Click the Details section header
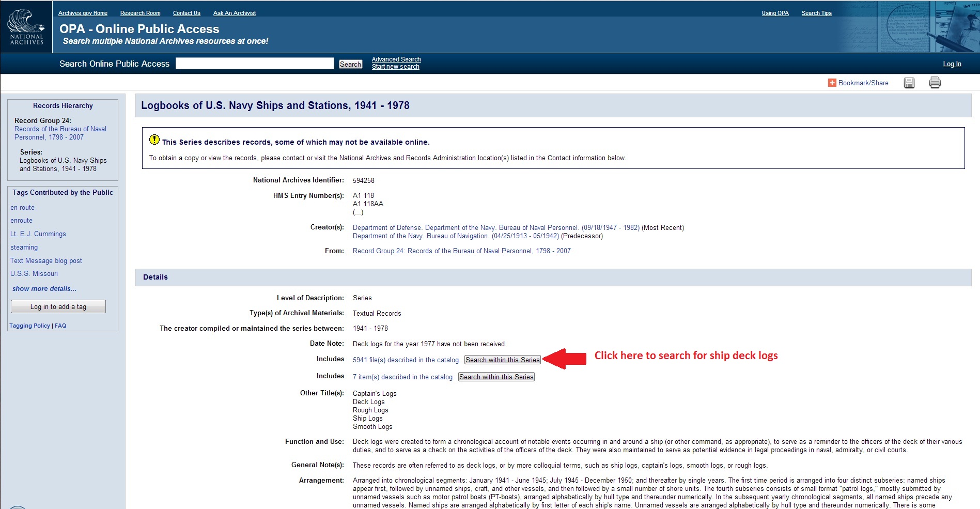 point(553,277)
